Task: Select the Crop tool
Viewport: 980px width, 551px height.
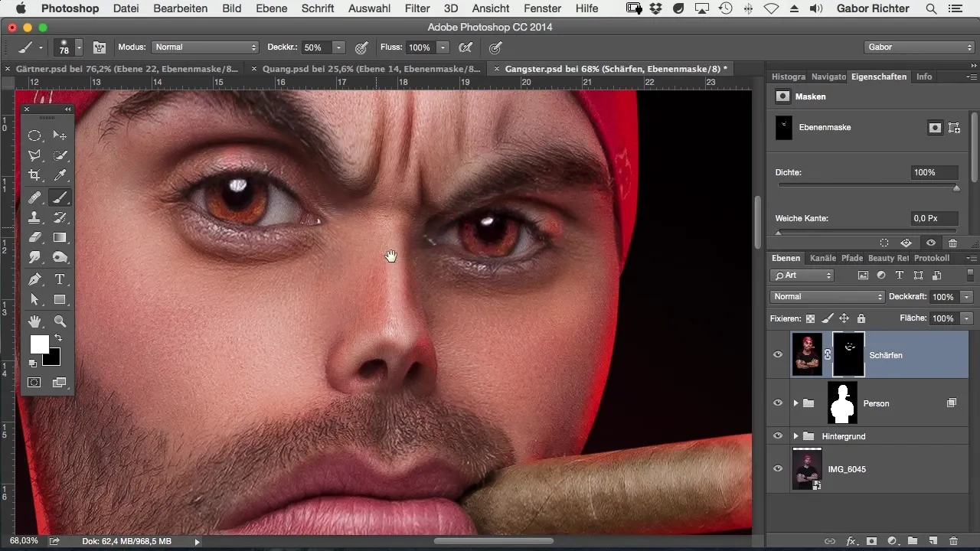Action: pyautogui.click(x=34, y=176)
